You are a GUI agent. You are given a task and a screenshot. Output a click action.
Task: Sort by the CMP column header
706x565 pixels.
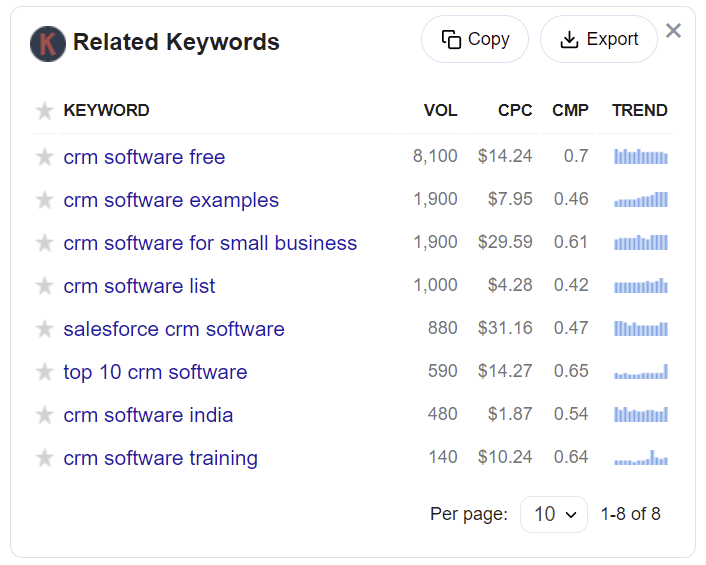570,111
